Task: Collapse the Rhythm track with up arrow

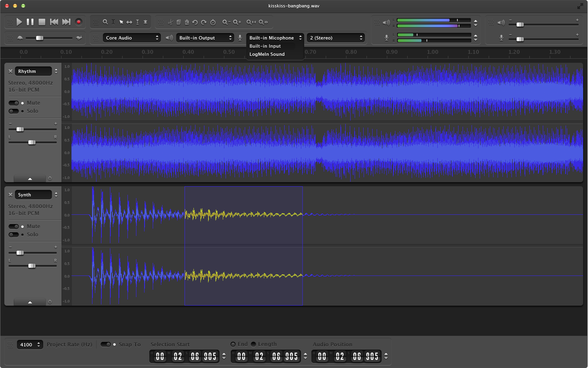Action: 30,178
